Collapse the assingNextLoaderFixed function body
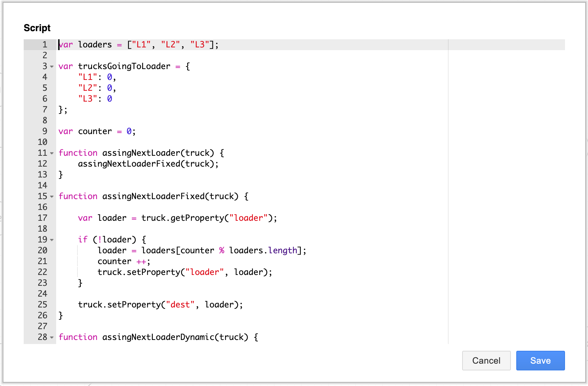Viewport: 588px width, 386px height. click(51, 196)
